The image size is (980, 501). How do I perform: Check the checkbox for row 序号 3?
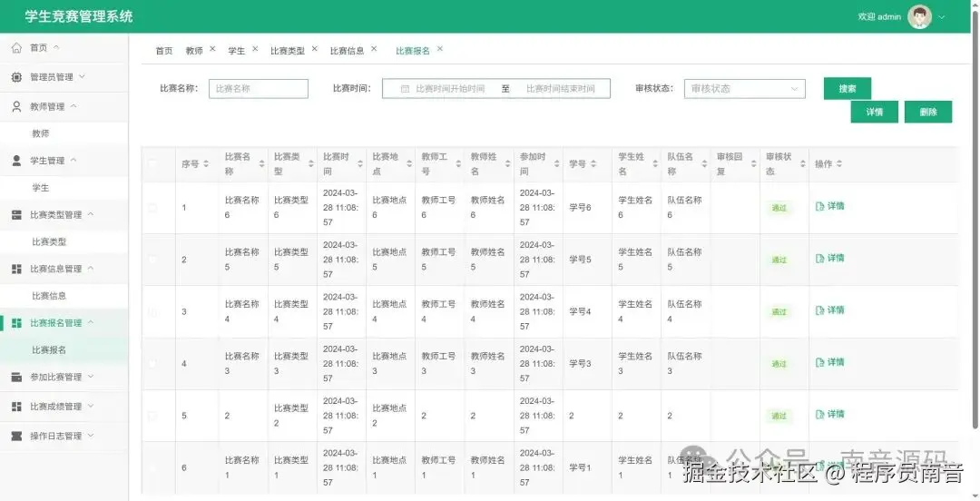152,311
